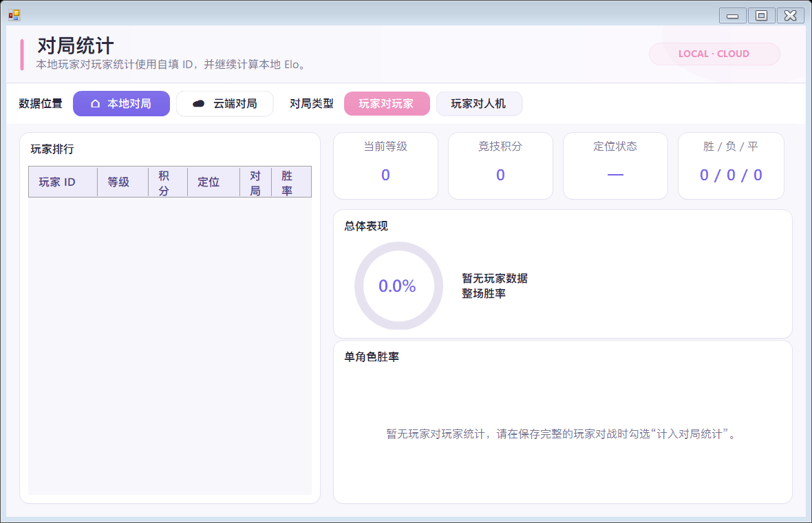The image size is (812, 523).
Task: Close the statistics window
Action: click(790, 16)
